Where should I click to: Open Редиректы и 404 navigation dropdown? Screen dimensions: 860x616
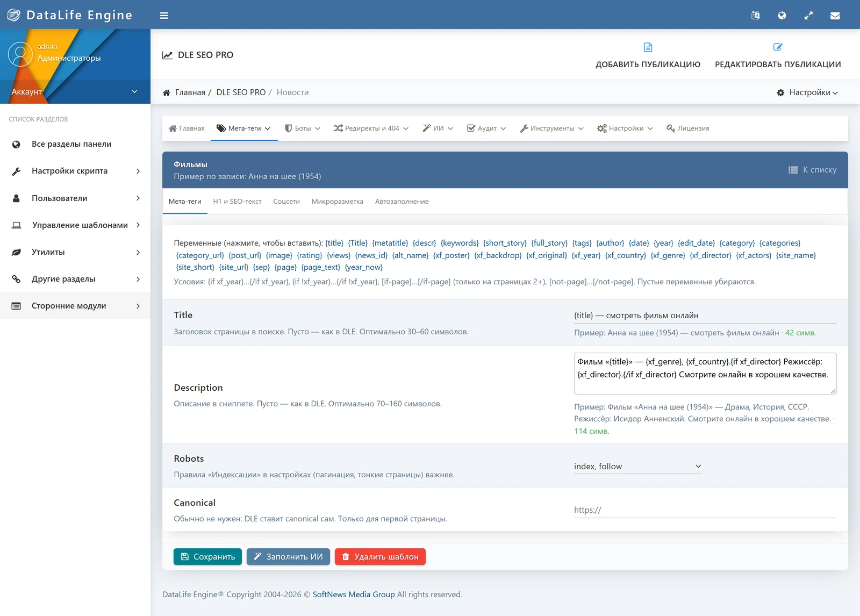click(371, 128)
